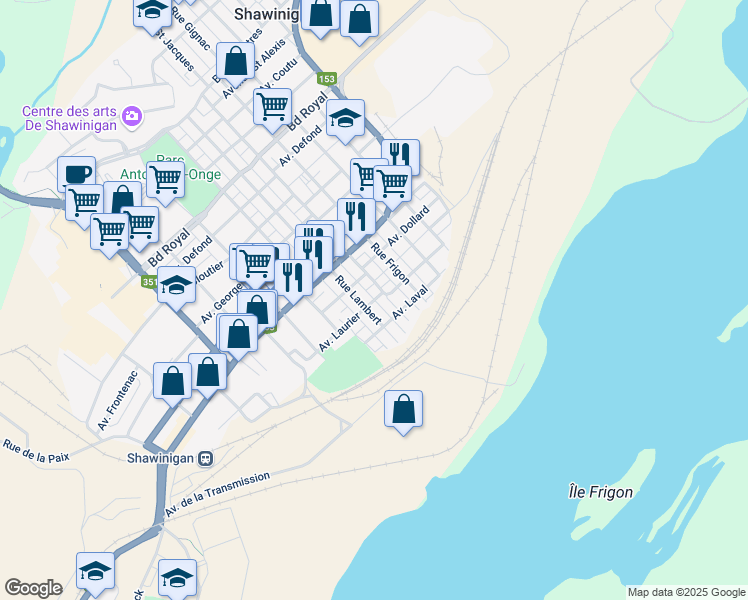The width and height of the screenshot is (748, 600).
Task: Click the Île Frigon island label
Action: [x=601, y=492]
